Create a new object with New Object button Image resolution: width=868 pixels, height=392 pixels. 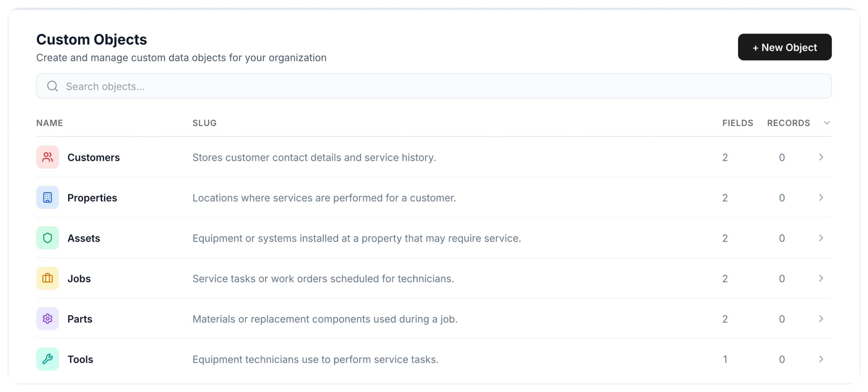coord(785,47)
